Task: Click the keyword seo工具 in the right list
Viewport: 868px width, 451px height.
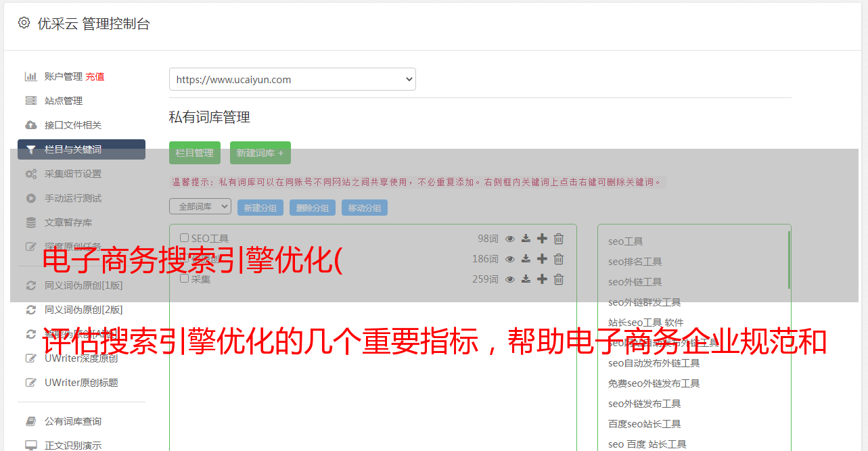Action: pyautogui.click(x=625, y=241)
